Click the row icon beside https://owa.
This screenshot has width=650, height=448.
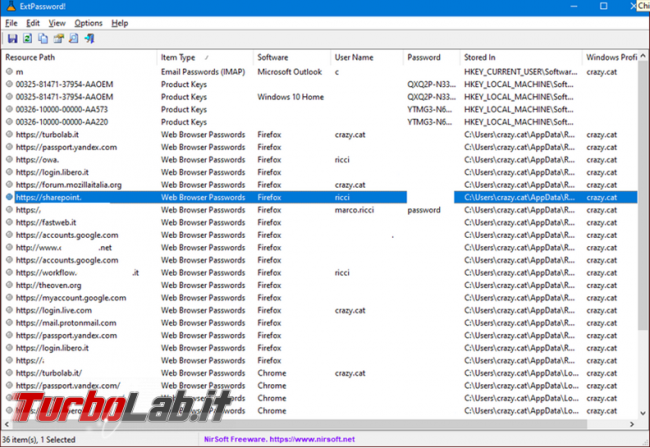point(9,159)
